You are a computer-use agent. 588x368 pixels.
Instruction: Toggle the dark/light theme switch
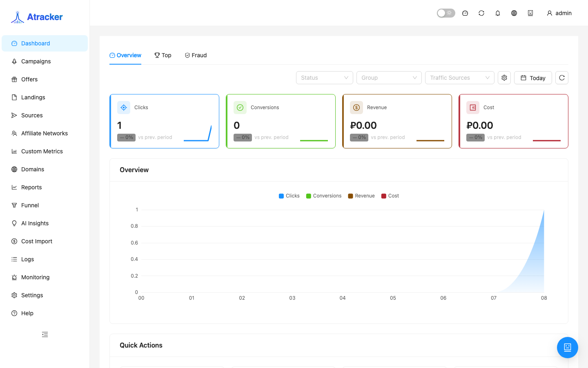[x=446, y=13]
